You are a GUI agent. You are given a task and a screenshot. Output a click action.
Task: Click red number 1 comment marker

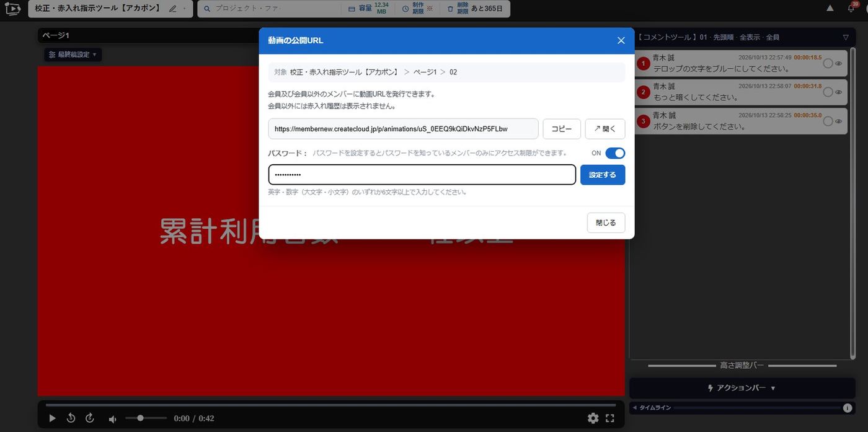644,63
